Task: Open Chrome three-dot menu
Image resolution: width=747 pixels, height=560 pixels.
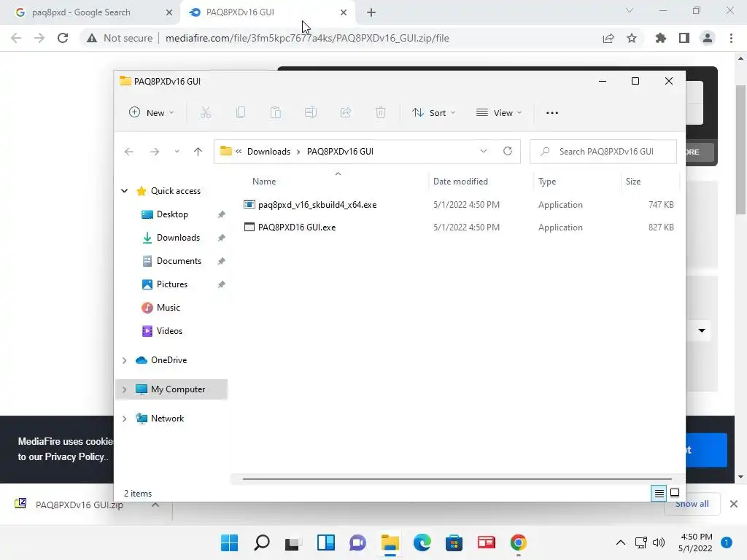Action: (x=731, y=38)
